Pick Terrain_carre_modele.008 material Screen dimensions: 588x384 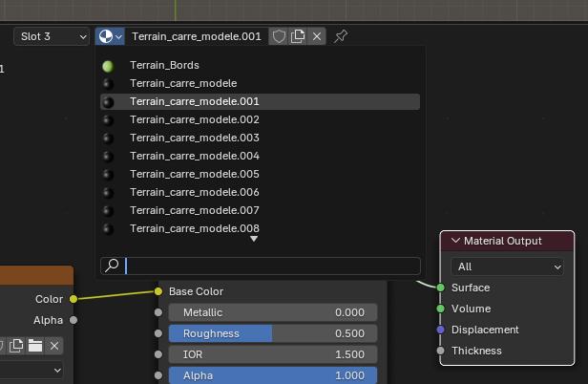pyautogui.click(x=195, y=228)
